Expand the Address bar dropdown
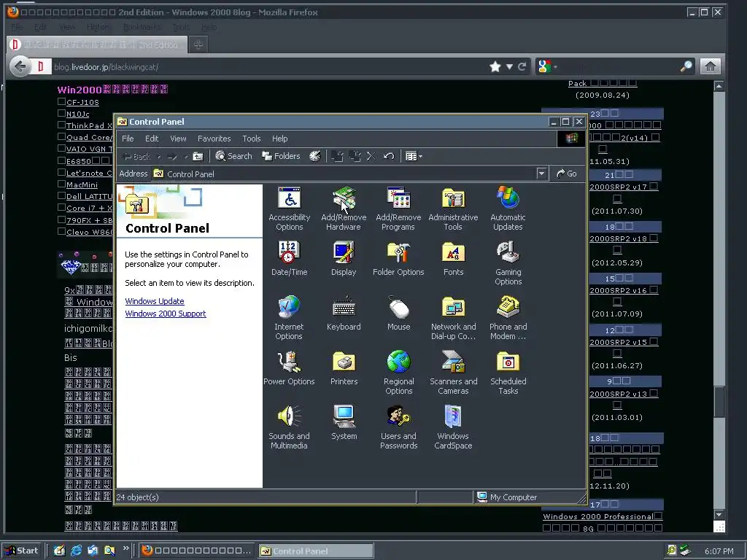Viewport: 747px width, 560px height. [x=541, y=174]
